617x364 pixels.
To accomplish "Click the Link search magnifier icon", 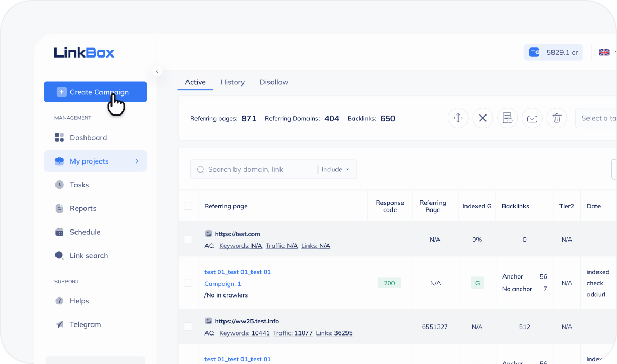I will click(x=59, y=255).
